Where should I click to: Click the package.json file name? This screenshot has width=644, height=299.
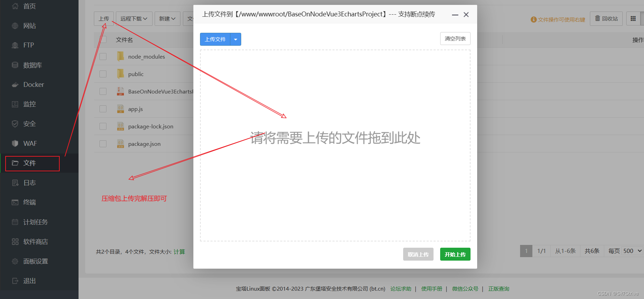coord(145,144)
